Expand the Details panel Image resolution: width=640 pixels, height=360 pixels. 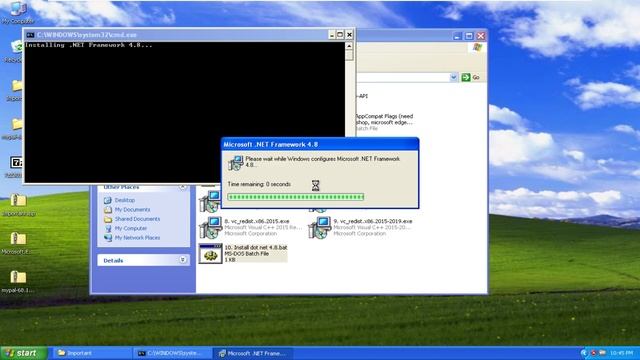coord(182,260)
